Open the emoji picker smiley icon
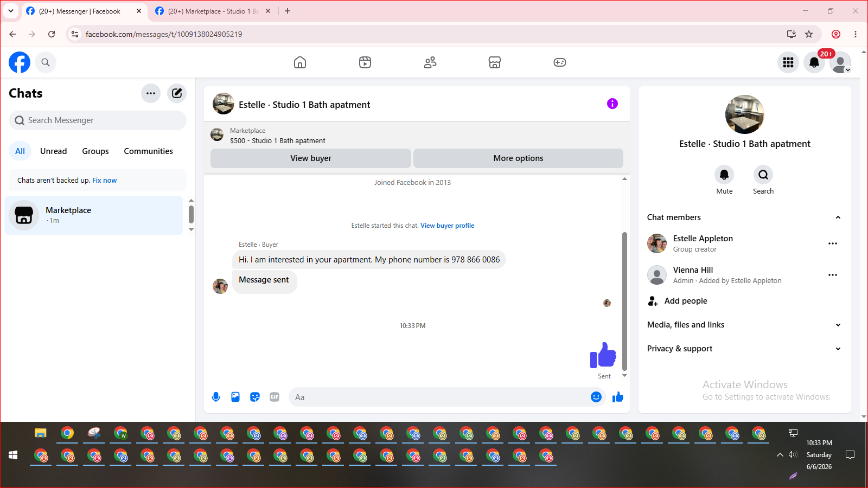 [596, 397]
